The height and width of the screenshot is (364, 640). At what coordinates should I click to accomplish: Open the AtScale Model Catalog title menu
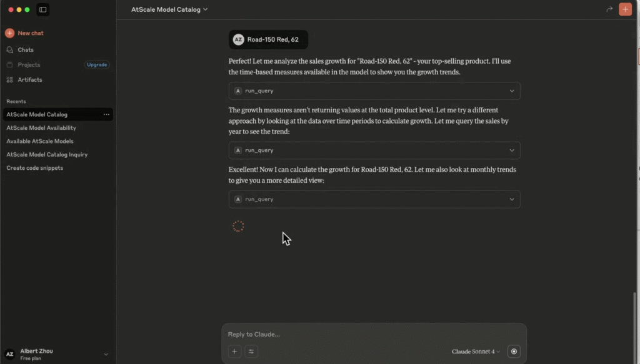pyautogui.click(x=169, y=9)
